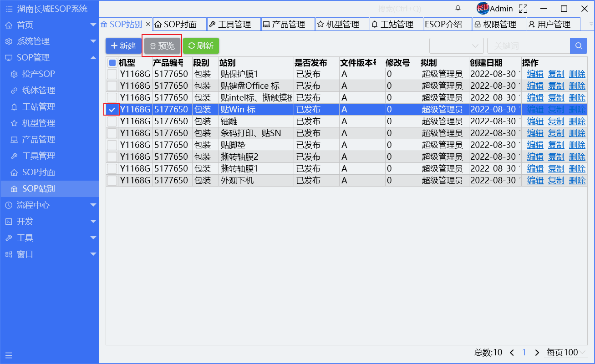Expand 开发 menu in sidebar
The width and height of the screenshot is (595, 364).
(49, 221)
